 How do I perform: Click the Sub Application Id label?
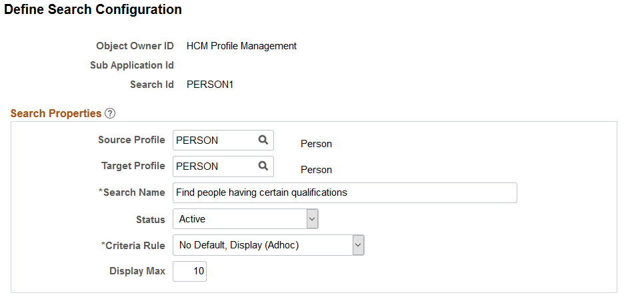click(132, 65)
